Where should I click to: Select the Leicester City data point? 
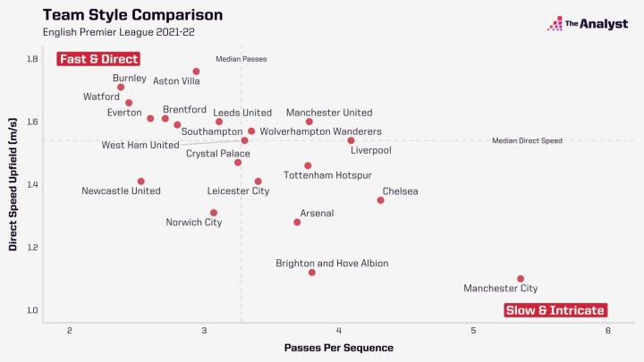[258, 181]
